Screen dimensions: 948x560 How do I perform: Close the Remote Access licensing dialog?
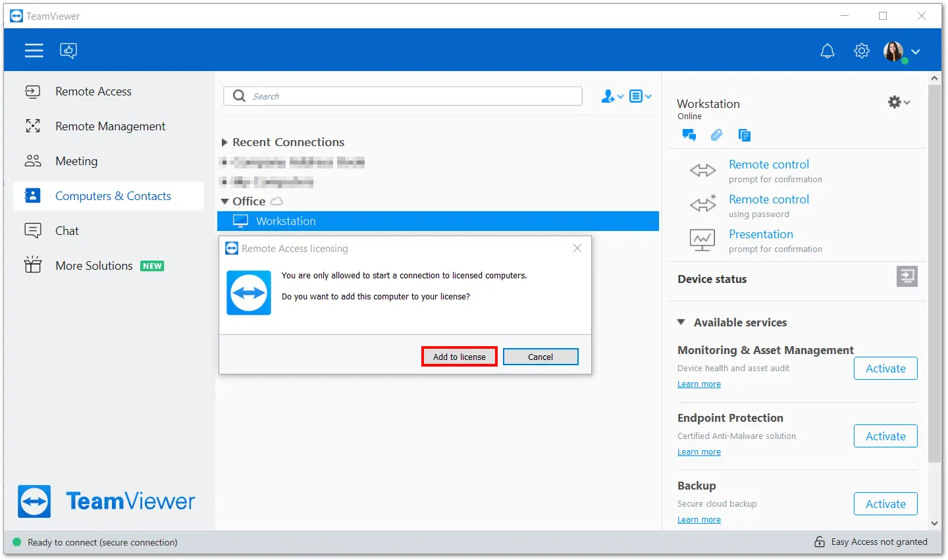(x=577, y=248)
